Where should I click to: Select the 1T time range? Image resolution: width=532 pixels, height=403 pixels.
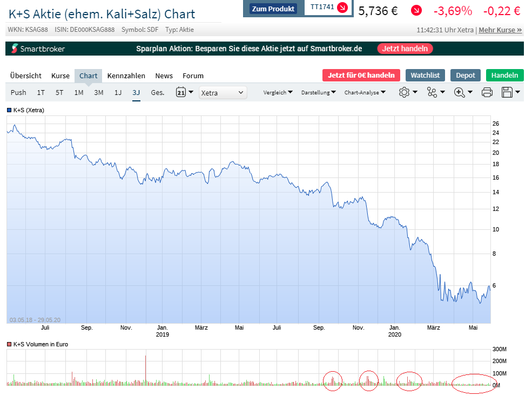(x=41, y=93)
